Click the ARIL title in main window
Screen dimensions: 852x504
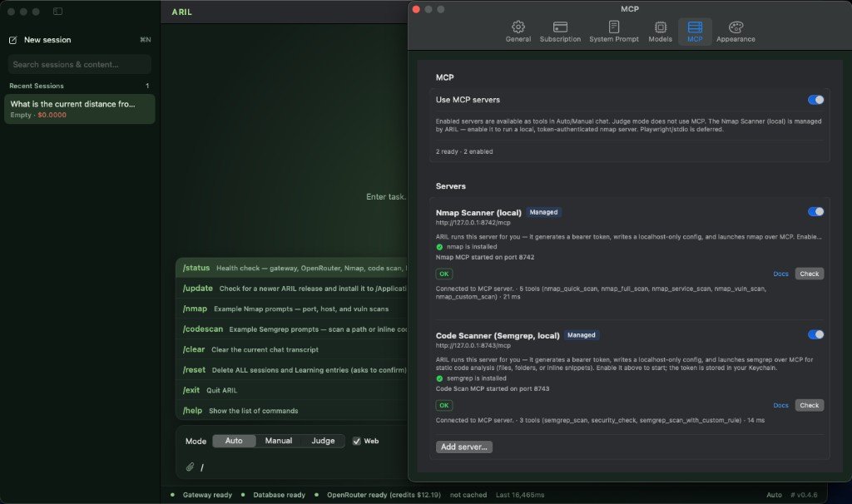(x=181, y=12)
